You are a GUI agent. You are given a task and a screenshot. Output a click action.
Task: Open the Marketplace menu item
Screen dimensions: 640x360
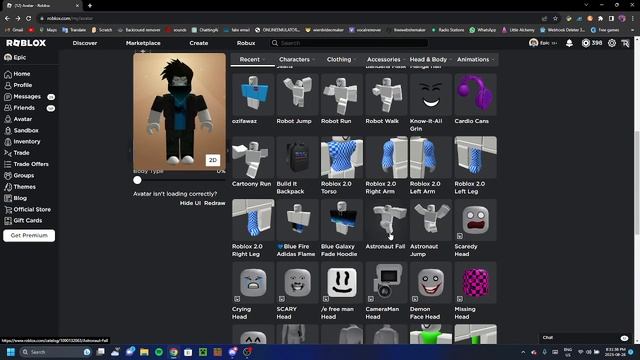[143, 43]
